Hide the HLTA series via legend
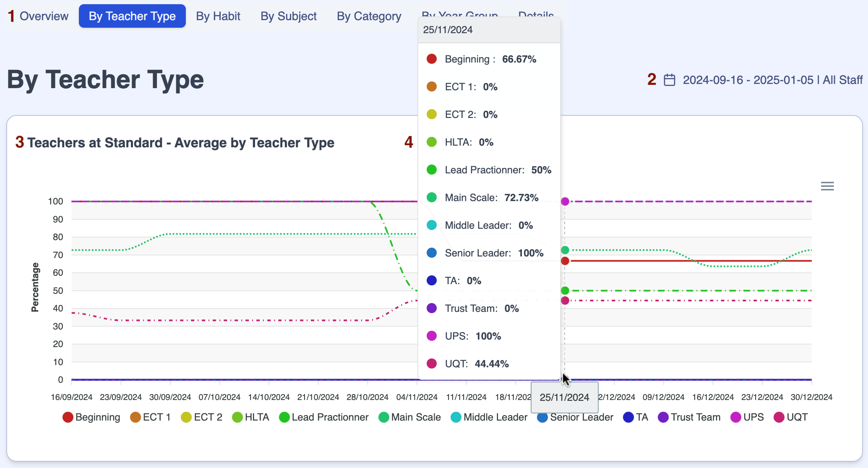The height and width of the screenshot is (468, 868). point(250,417)
